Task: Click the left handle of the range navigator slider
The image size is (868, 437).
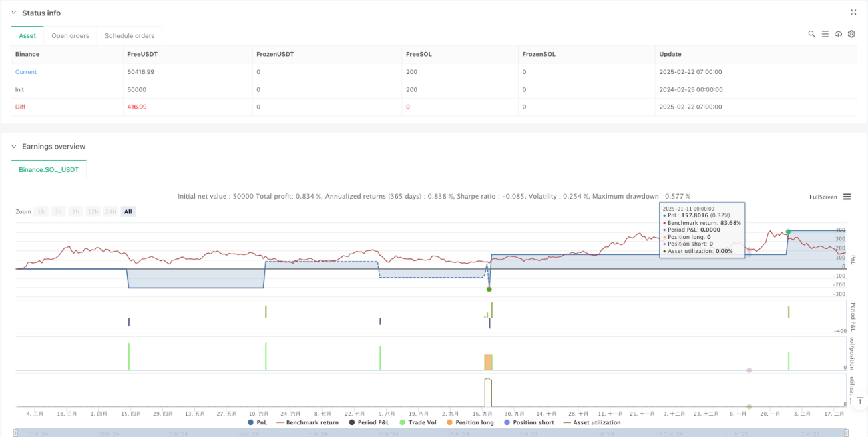Action: (16, 433)
